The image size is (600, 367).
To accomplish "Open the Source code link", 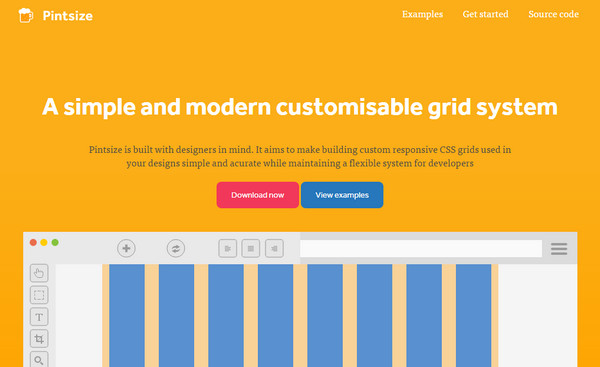I will (x=553, y=14).
